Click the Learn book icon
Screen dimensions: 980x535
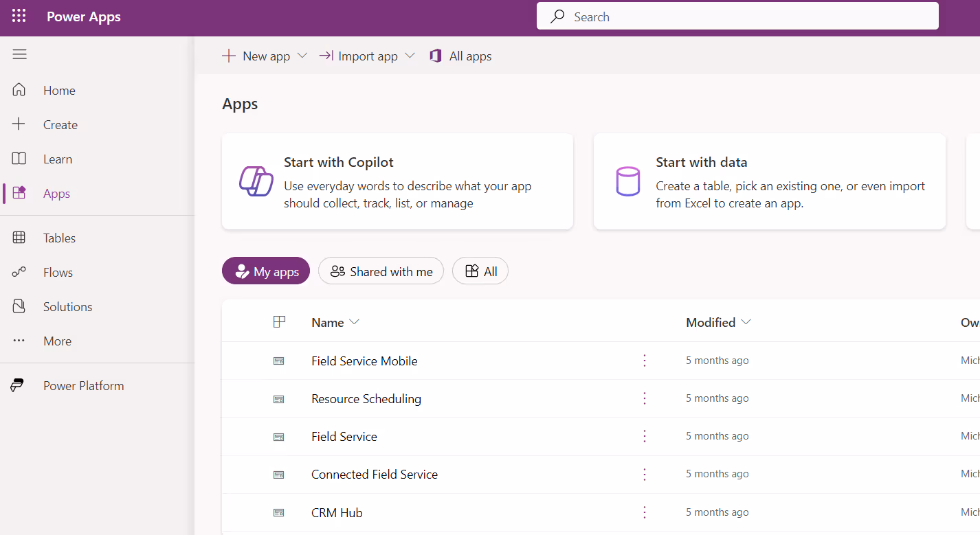pos(19,159)
